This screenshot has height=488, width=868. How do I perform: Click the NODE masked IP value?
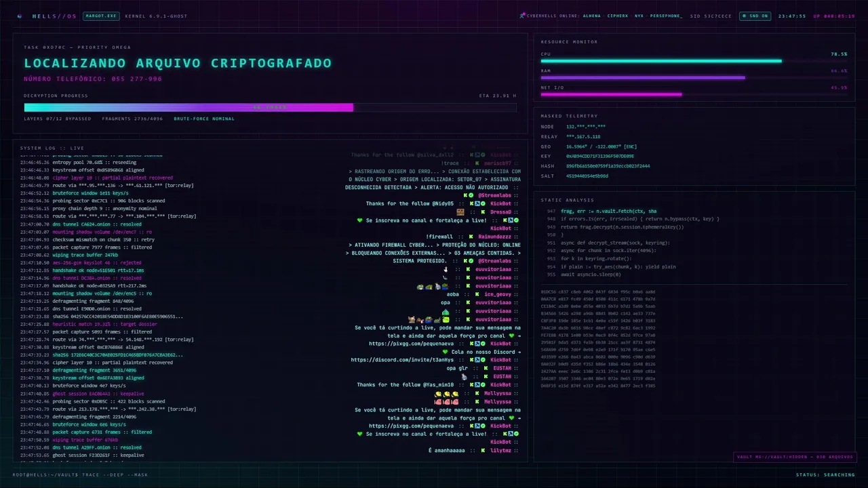(586, 127)
